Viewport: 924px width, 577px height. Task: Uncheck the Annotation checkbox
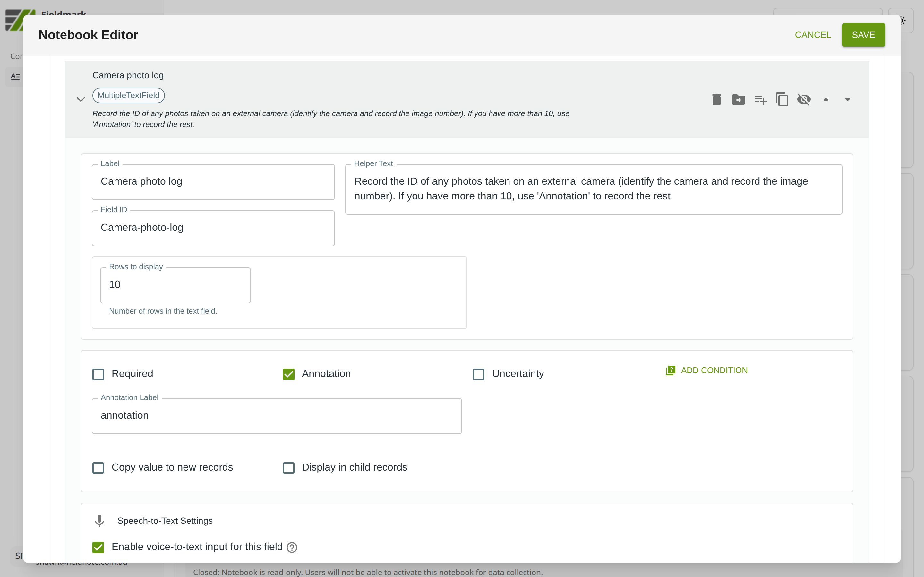click(289, 374)
